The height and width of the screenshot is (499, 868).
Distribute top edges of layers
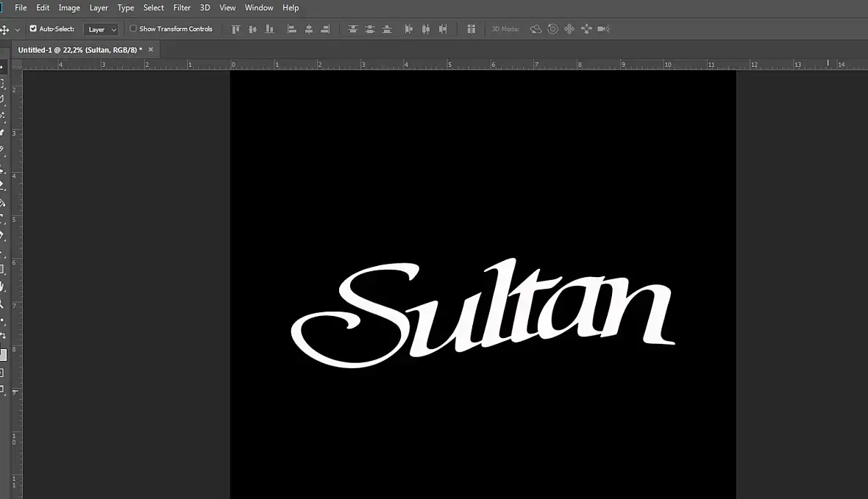[x=352, y=29]
